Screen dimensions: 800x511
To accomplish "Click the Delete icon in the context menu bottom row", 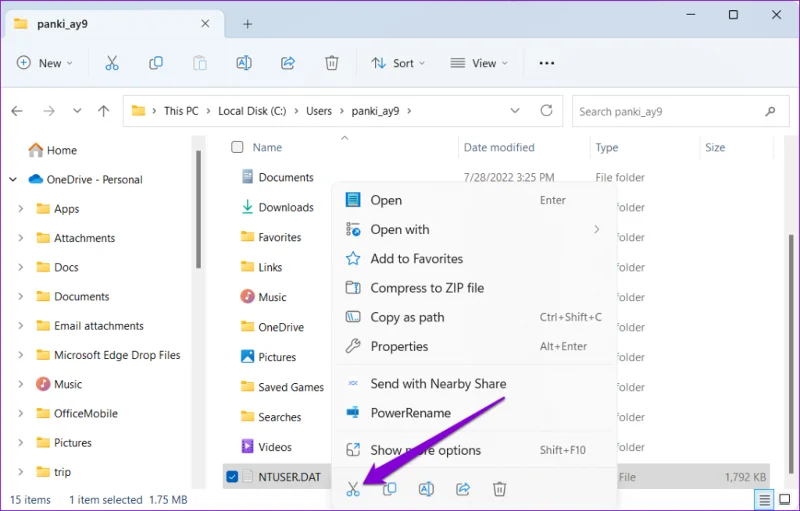I will pyautogui.click(x=499, y=489).
